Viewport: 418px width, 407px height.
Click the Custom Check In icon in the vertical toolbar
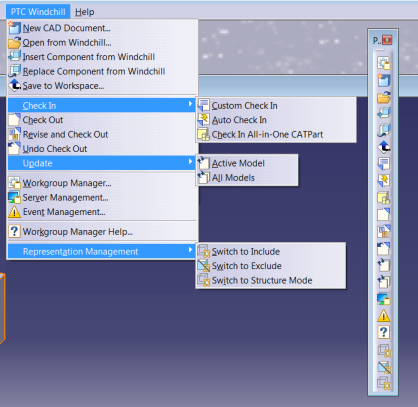tap(384, 164)
